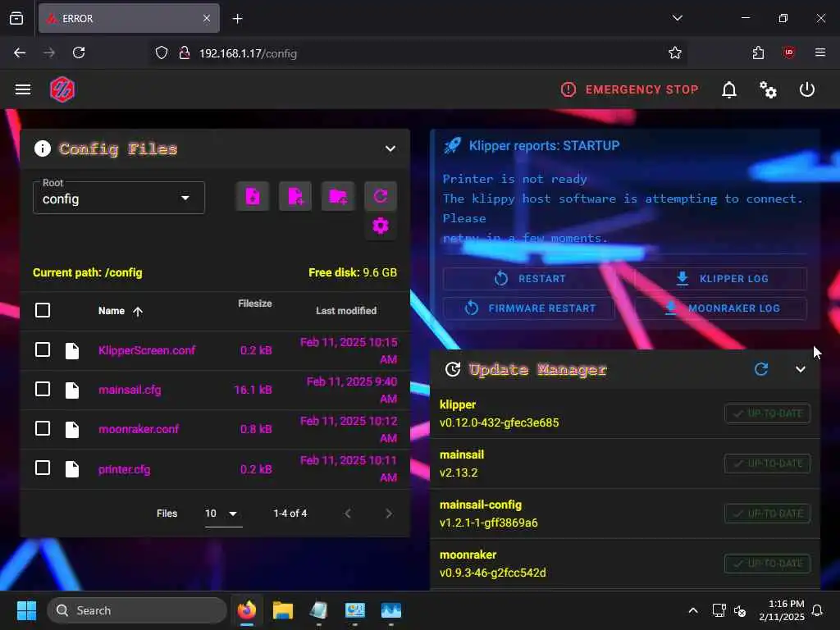
Task: Click the file icon beside KlipperScreen.conf
Action: (72, 350)
